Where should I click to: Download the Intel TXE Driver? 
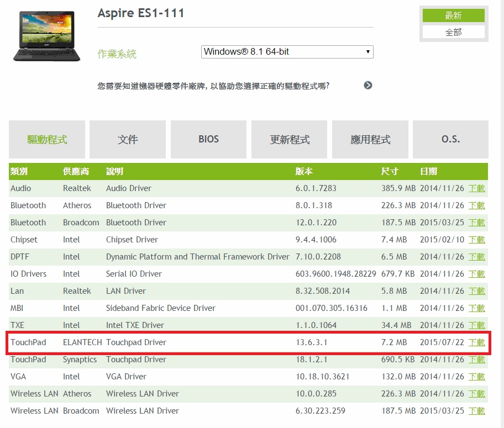coord(476,325)
